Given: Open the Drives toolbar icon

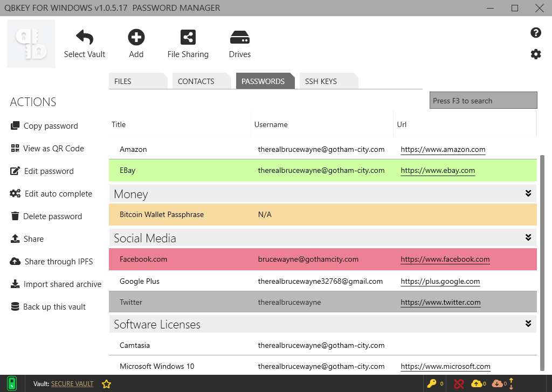Looking at the screenshot, I should 240,37.
